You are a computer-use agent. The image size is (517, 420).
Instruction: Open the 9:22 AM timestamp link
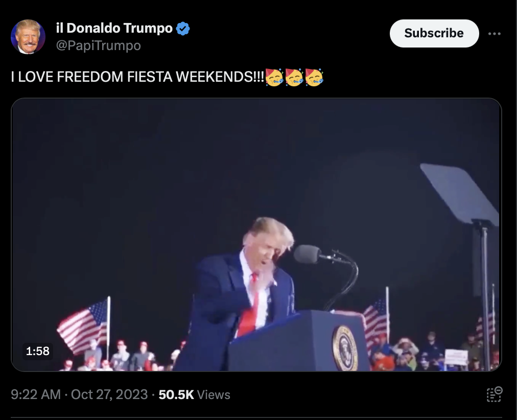36,394
